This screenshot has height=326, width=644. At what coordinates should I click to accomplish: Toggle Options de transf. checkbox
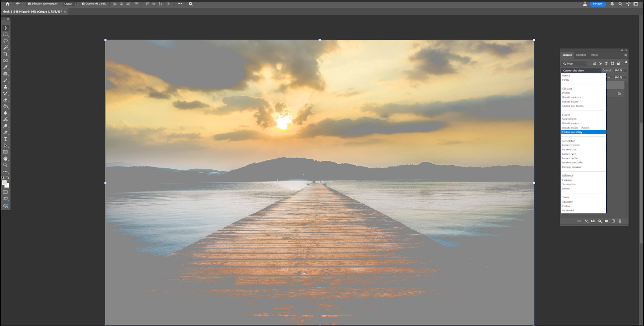83,4
